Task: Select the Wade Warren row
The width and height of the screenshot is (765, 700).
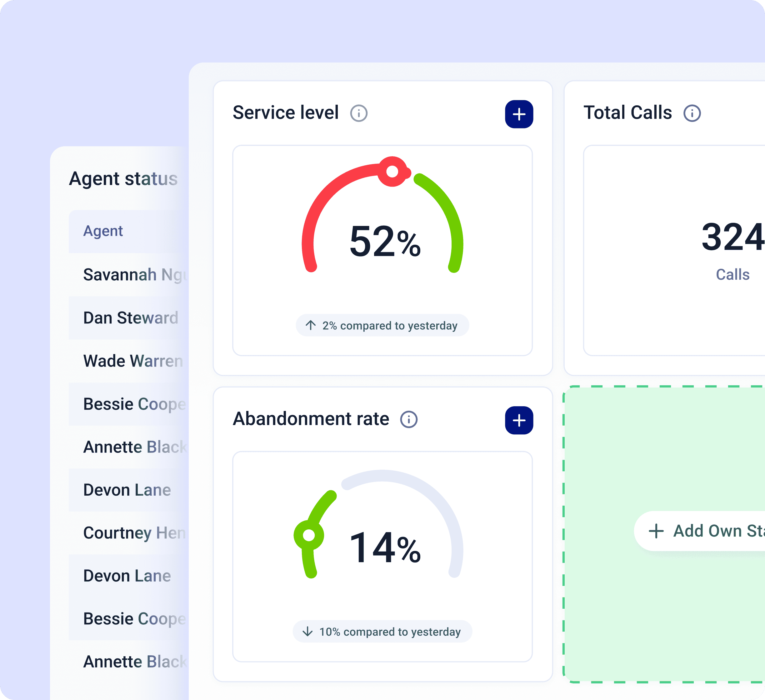Action: (133, 361)
